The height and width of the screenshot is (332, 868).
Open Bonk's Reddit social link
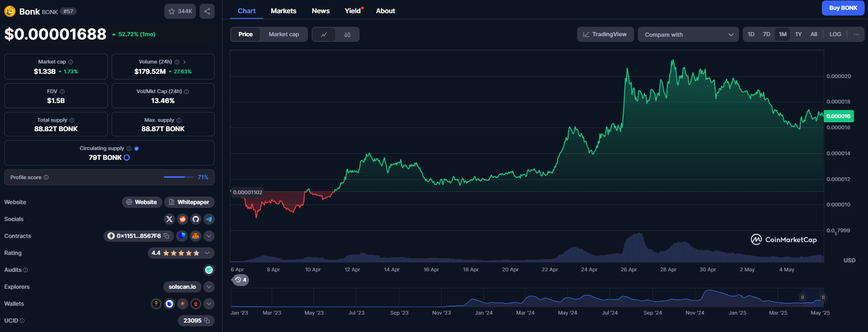click(x=183, y=219)
